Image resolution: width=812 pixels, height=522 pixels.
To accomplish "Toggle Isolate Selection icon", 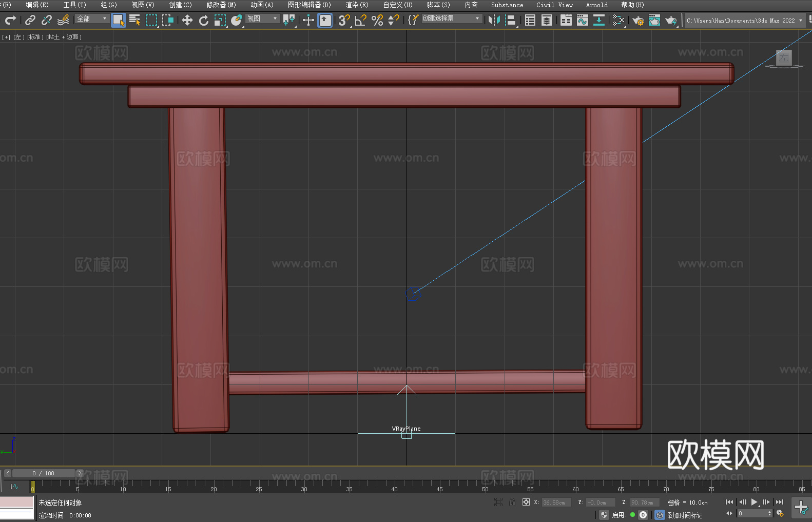I will [498, 502].
